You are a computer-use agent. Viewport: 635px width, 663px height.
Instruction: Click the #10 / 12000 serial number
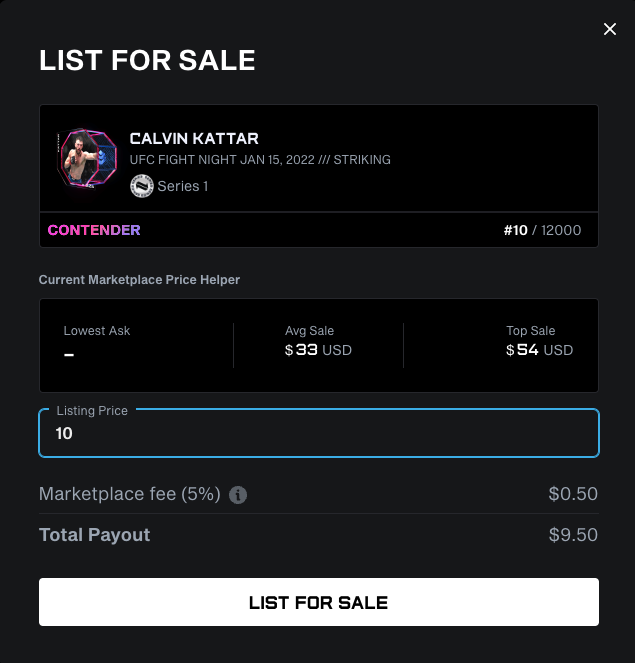542,230
